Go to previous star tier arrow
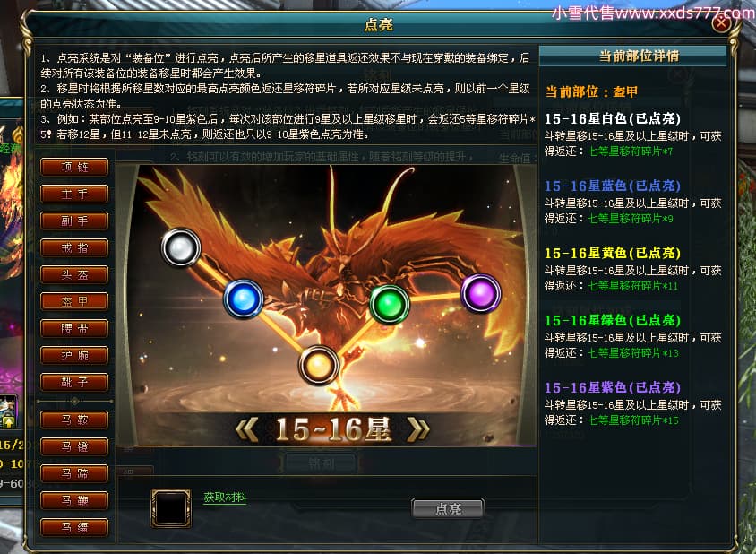 pos(247,429)
